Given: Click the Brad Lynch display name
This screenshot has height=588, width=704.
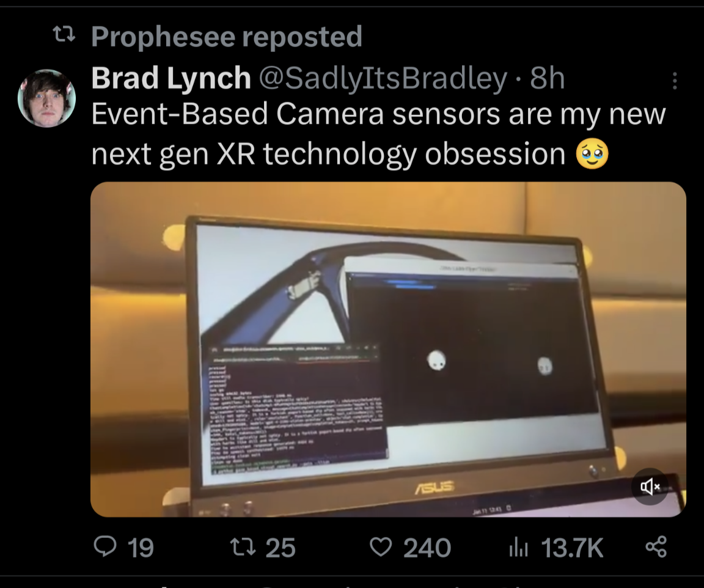Looking at the screenshot, I should tap(171, 78).
